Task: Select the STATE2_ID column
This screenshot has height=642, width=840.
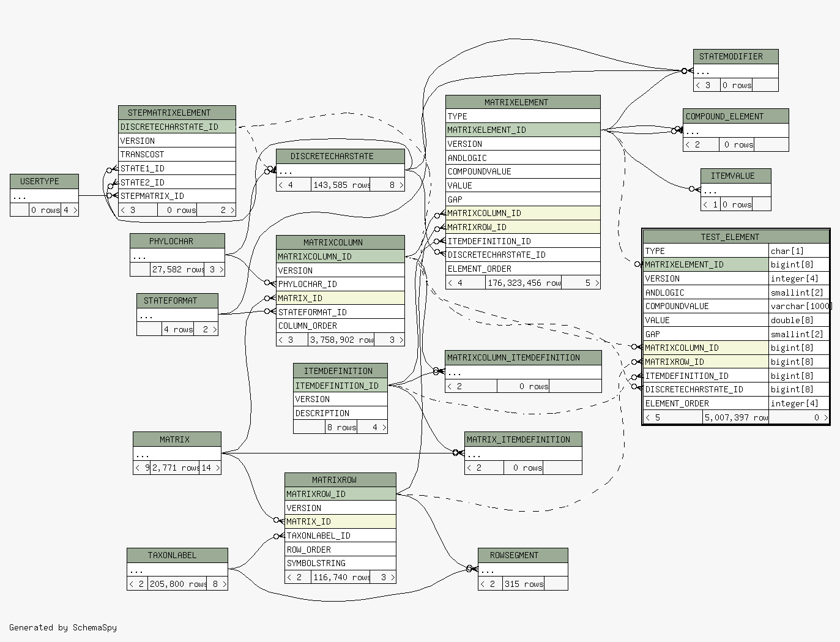Action: pyautogui.click(x=177, y=182)
